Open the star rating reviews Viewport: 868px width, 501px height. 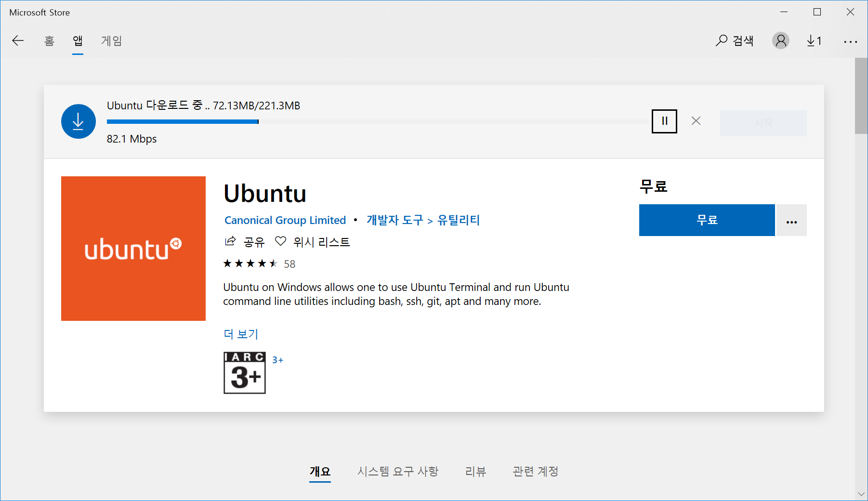tap(259, 264)
